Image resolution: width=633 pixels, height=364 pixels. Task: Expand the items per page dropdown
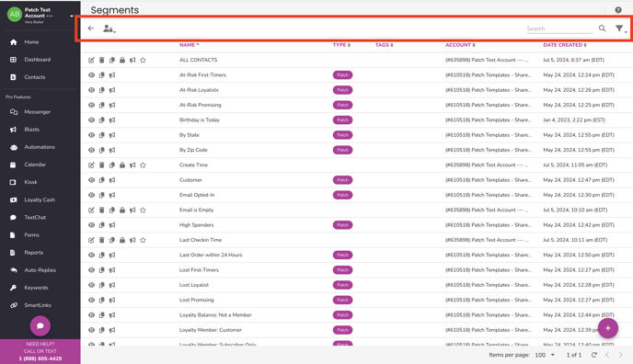point(545,355)
